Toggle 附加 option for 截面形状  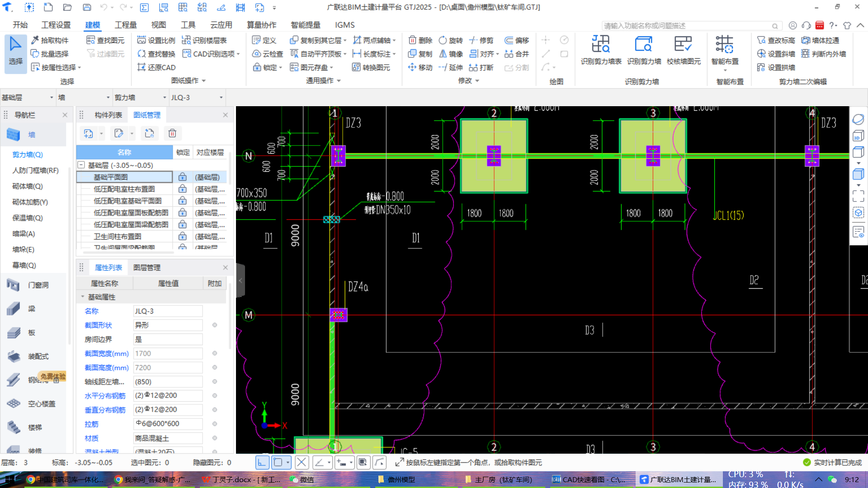(x=215, y=325)
